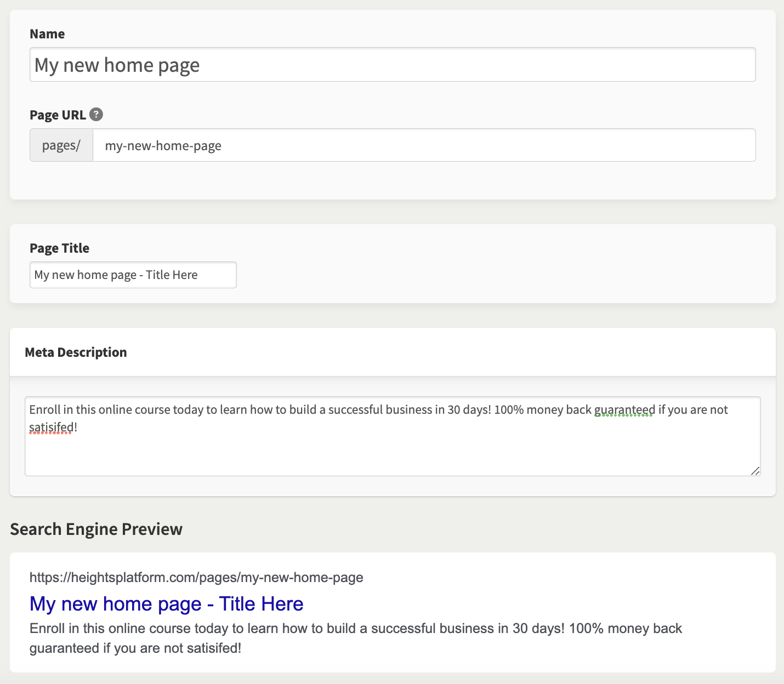The width and height of the screenshot is (784, 684).
Task: Grab the meta description textarea resize handle
Action: (x=755, y=471)
